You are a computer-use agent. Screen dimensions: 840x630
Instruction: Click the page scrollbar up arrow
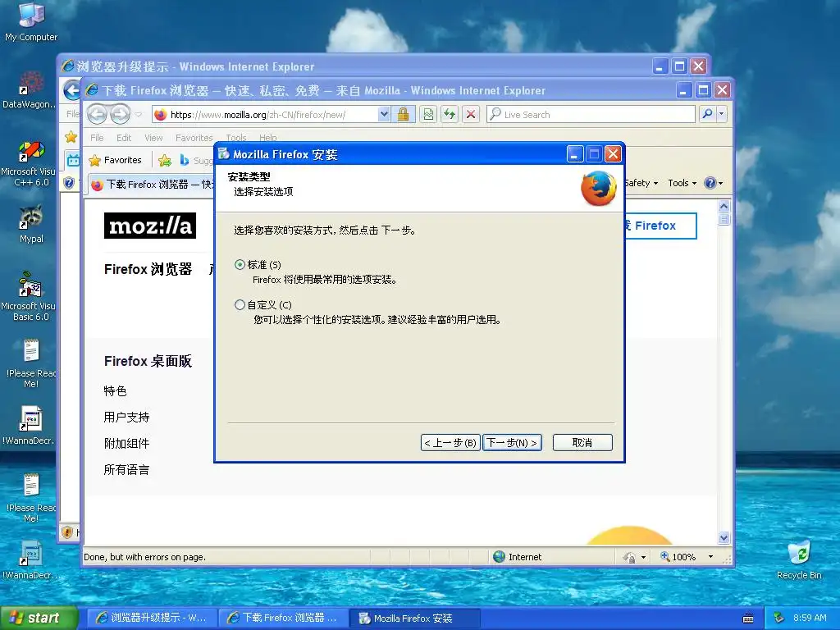pyautogui.click(x=724, y=206)
